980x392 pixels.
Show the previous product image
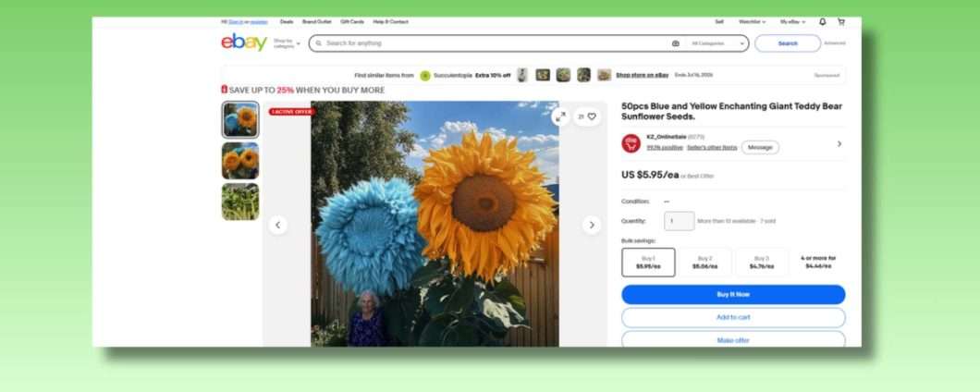tap(277, 225)
